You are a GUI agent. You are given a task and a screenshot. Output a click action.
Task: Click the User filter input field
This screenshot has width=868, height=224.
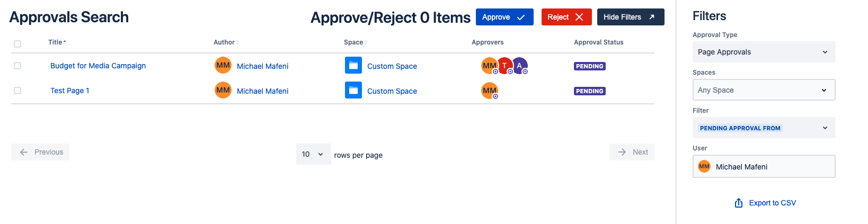pos(774,167)
